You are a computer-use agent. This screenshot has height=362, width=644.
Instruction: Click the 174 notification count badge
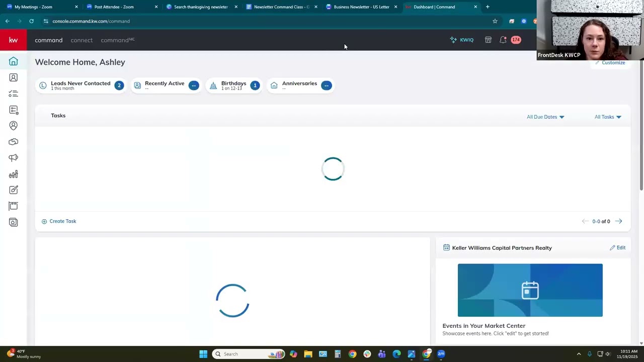pyautogui.click(x=516, y=40)
